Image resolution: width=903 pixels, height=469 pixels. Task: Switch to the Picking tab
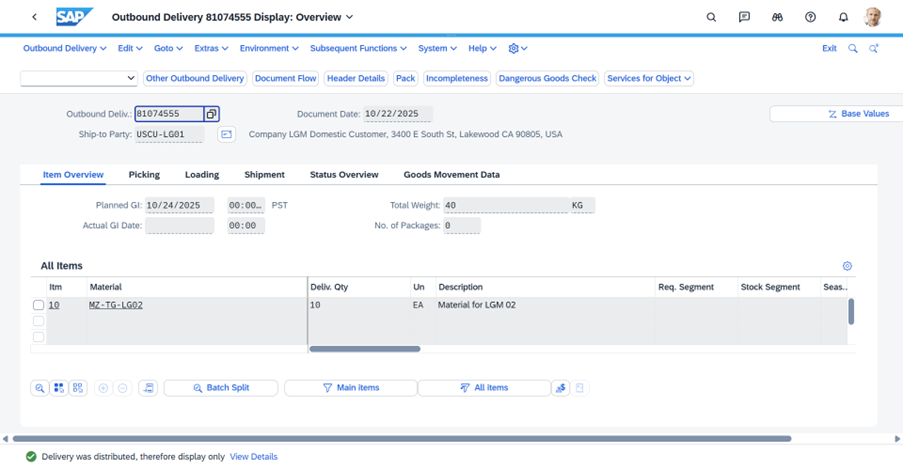pyautogui.click(x=144, y=175)
